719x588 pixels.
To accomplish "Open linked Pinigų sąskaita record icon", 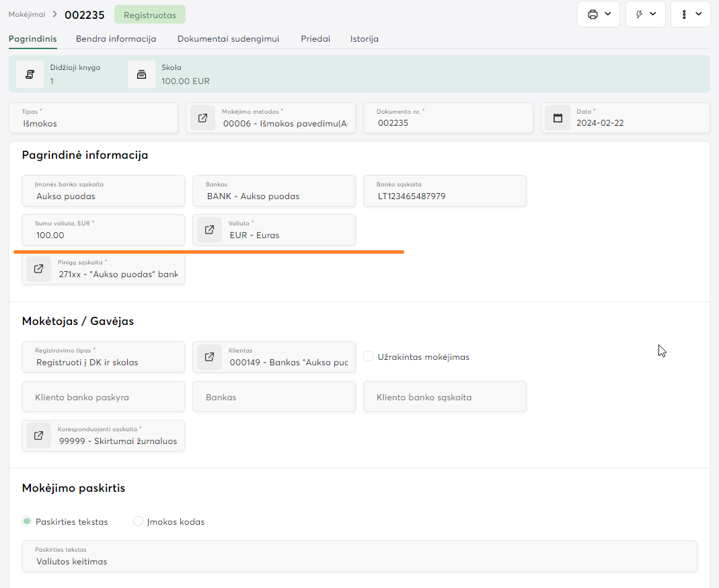I will point(39,269).
